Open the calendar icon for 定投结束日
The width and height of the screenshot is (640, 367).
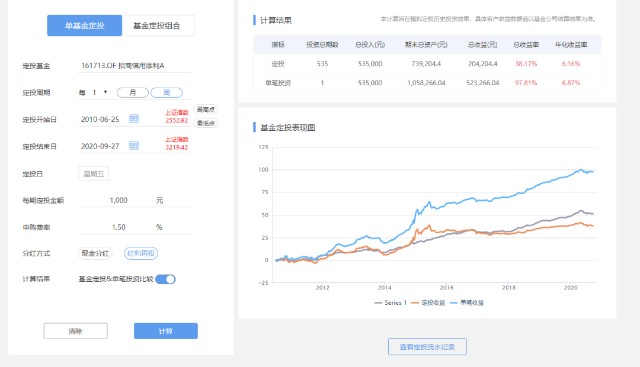pyautogui.click(x=134, y=146)
